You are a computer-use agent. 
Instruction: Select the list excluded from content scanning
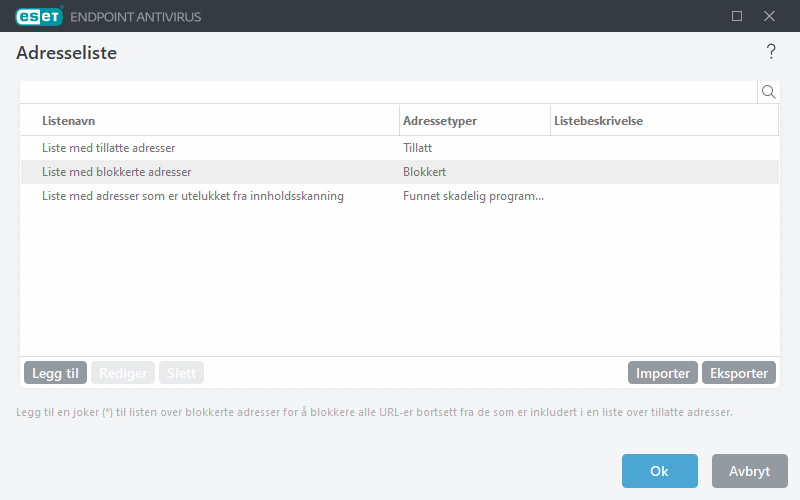point(193,196)
